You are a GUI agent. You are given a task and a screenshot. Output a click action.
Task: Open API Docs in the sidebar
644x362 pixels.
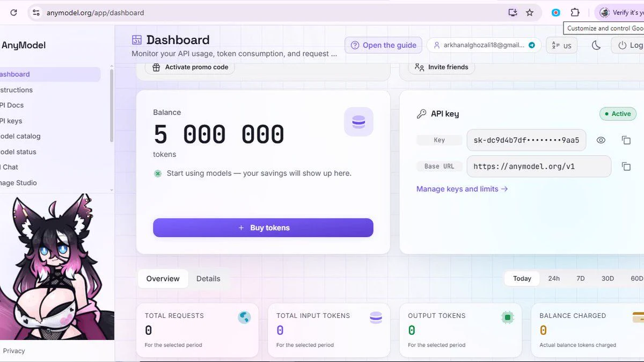click(x=49, y=105)
